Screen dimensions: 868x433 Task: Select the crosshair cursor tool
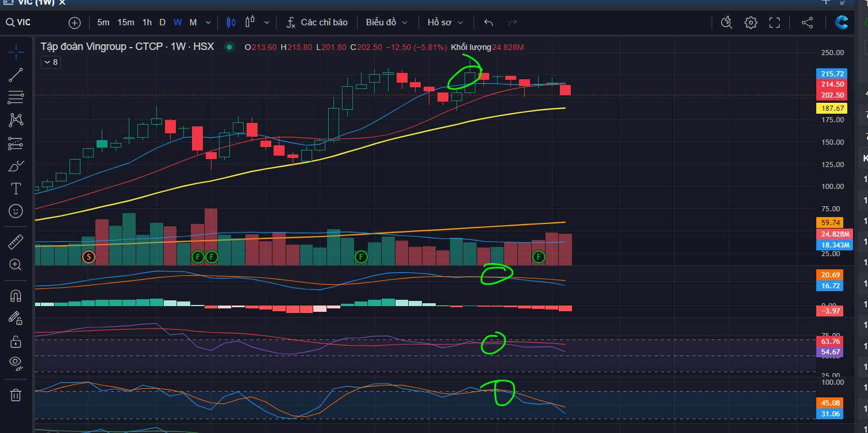click(16, 52)
